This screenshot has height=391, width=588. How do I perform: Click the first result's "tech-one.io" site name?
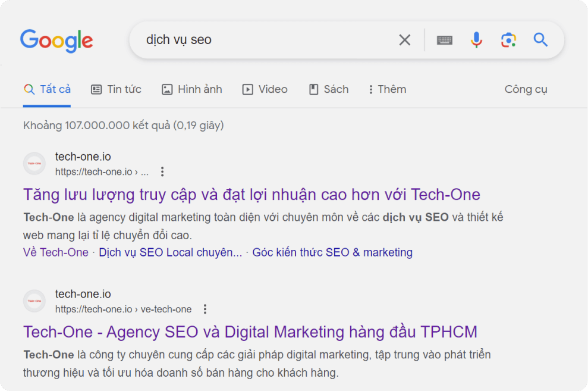[x=83, y=157]
